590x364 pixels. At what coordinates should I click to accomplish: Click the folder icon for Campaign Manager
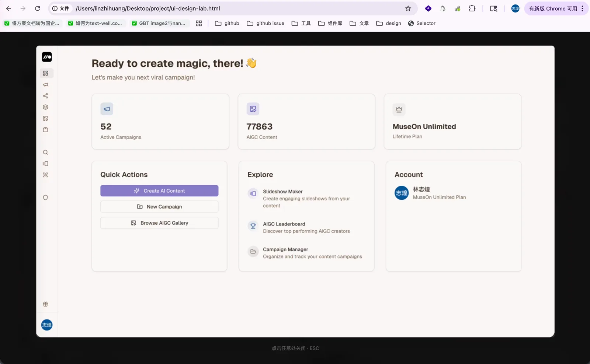(253, 252)
